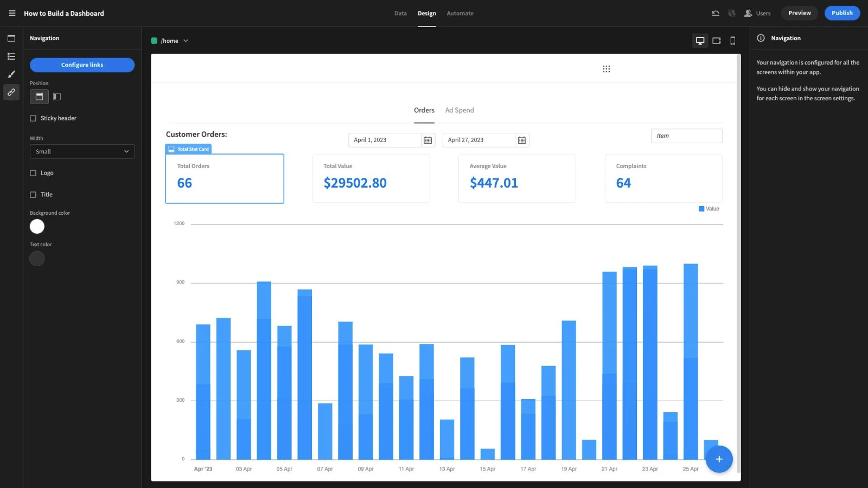Click the undo arrow icon
This screenshot has height=488, width=868.
tap(716, 13)
